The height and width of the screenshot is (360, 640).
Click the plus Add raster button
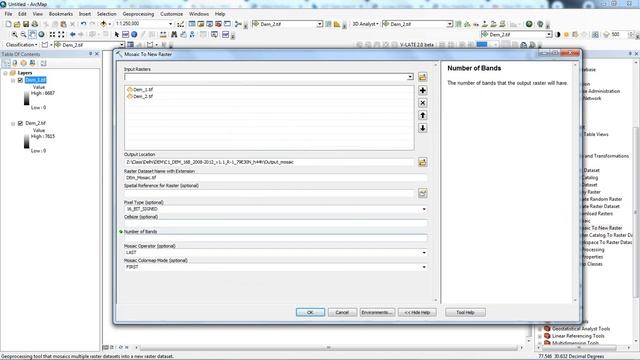pos(422,91)
